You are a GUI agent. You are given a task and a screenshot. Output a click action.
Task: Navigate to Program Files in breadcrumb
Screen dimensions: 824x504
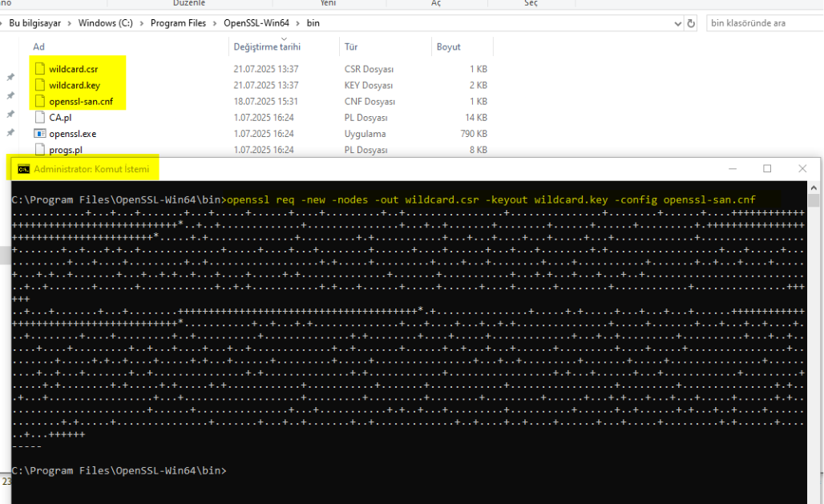pos(178,23)
